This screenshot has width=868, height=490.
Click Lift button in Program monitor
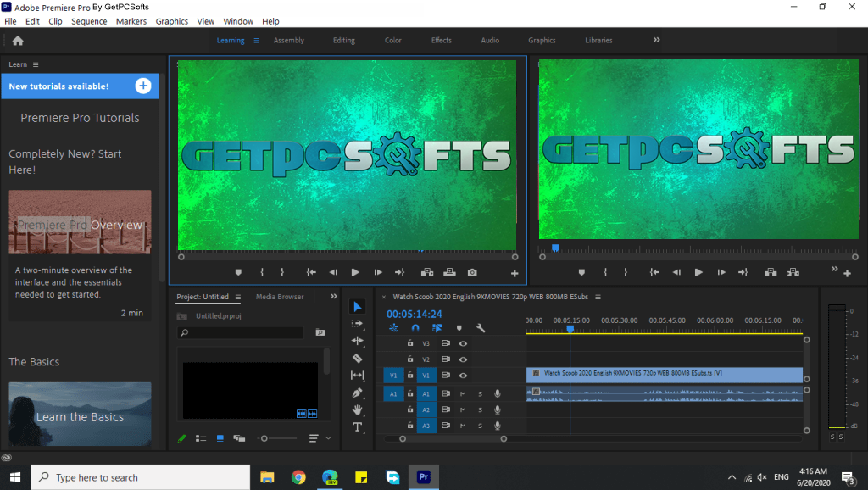click(770, 272)
